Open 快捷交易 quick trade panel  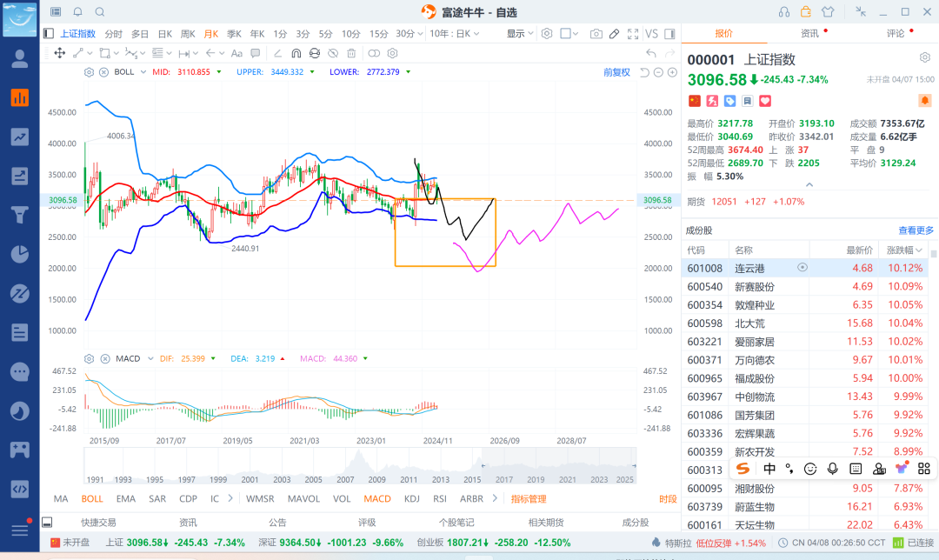pos(98,523)
